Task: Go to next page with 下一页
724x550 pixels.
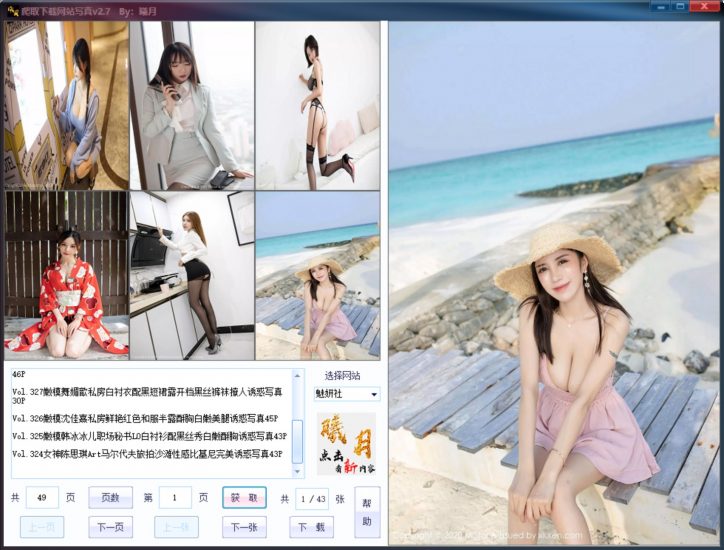Action: (110, 527)
